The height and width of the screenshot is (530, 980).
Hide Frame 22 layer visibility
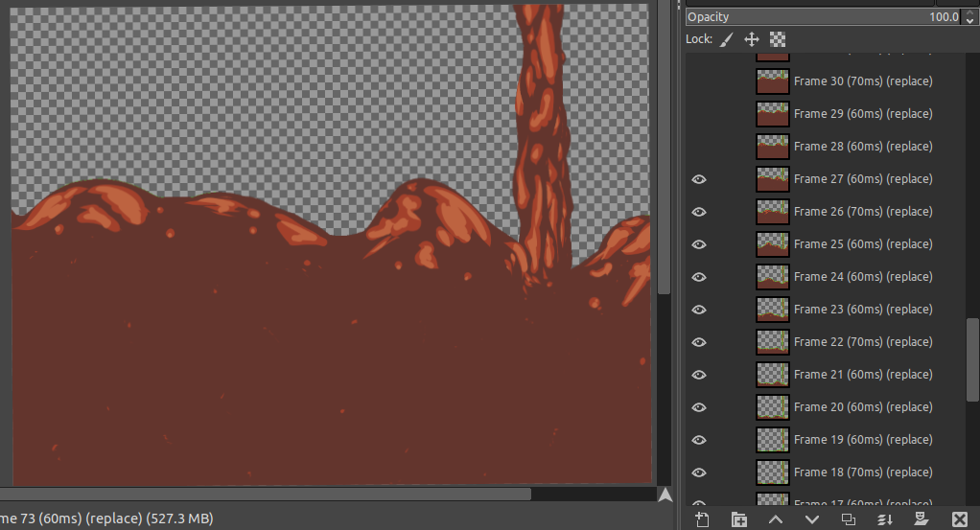[x=699, y=342]
